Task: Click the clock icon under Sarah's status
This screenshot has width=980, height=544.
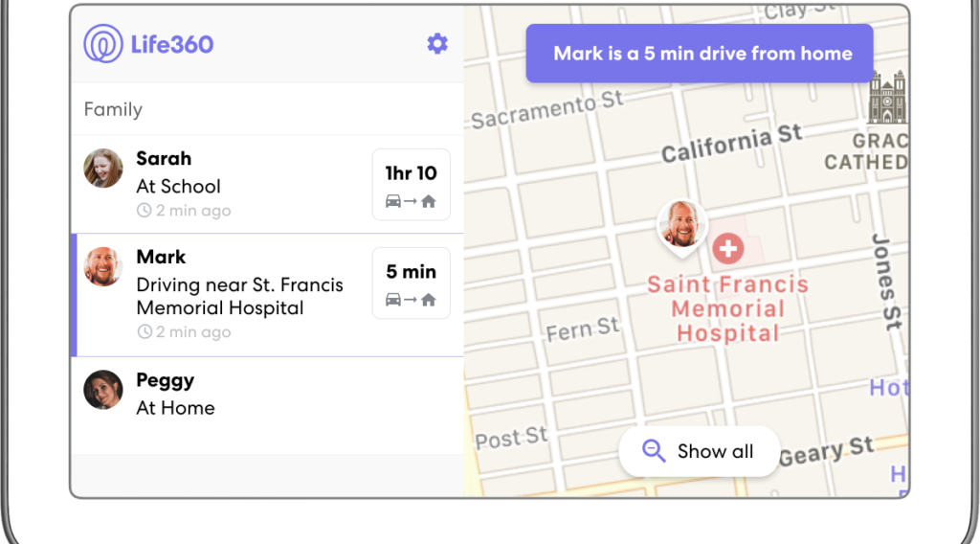Action: [x=144, y=210]
